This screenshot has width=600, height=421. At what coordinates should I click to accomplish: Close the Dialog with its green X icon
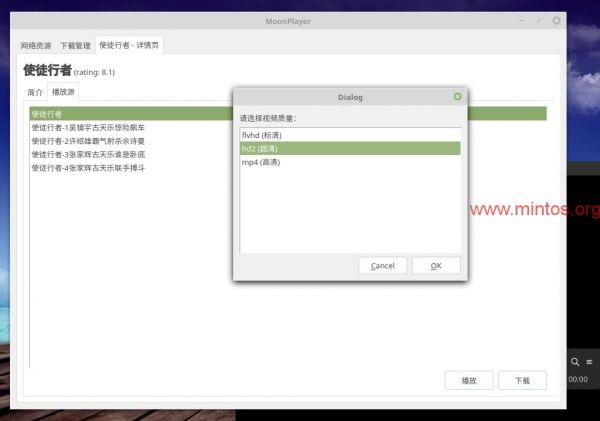click(x=457, y=97)
